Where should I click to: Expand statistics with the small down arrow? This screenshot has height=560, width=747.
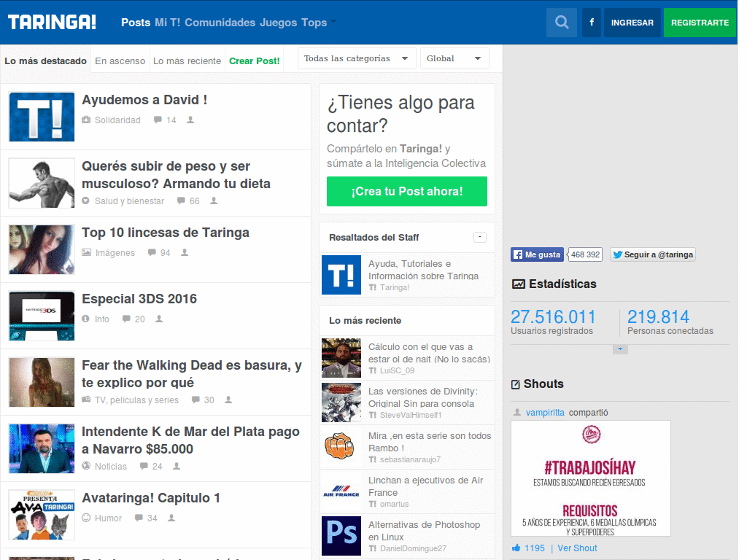click(x=620, y=349)
